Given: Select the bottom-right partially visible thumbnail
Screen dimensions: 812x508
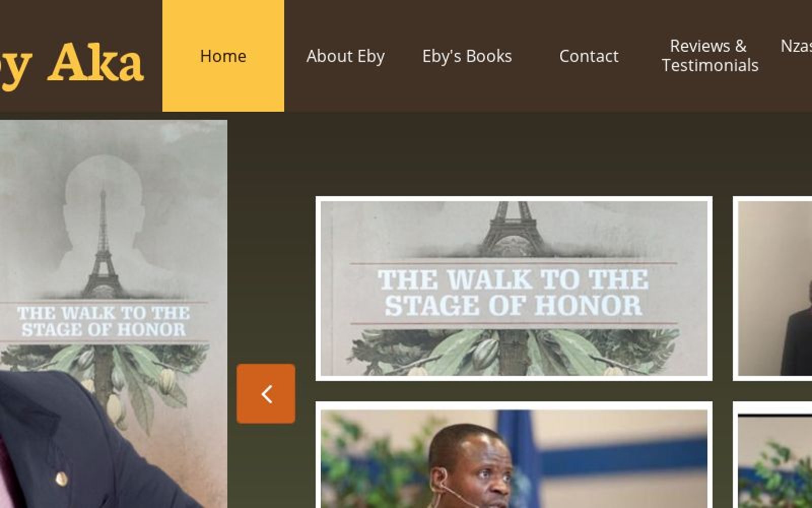Looking at the screenshot, I should pyautogui.click(x=772, y=455).
